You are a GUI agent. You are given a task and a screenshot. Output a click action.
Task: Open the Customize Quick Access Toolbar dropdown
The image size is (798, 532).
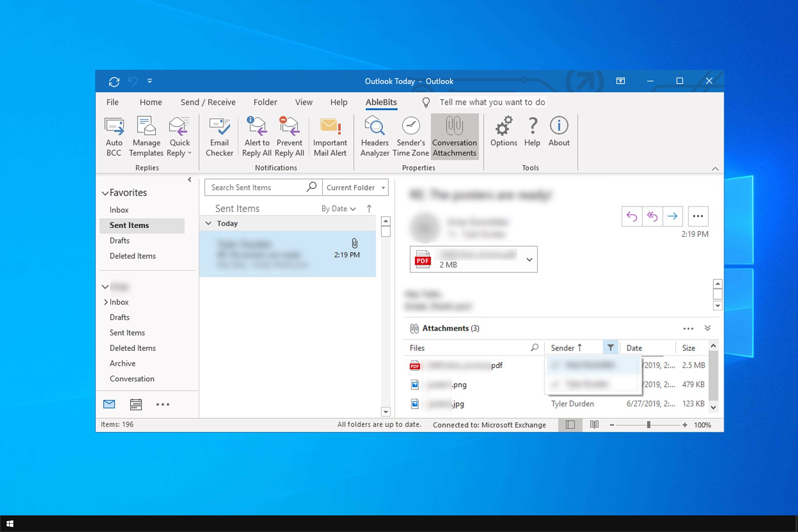[x=150, y=81]
